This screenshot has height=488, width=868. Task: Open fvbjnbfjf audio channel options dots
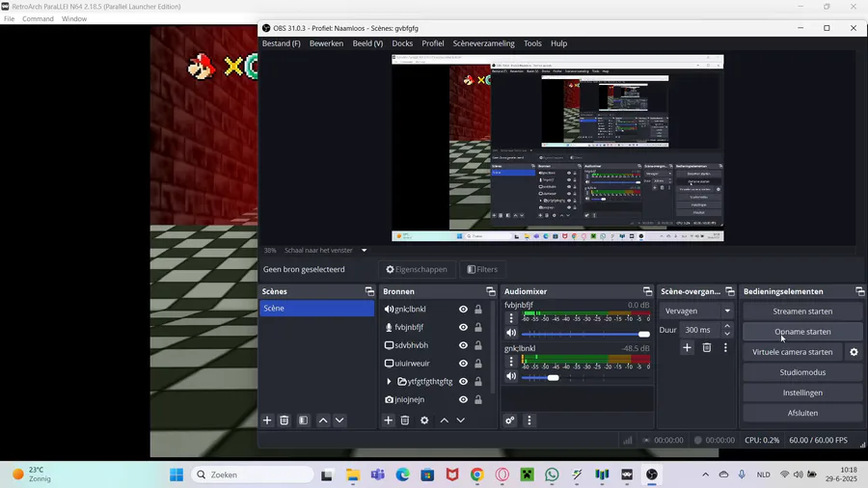pos(511,318)
